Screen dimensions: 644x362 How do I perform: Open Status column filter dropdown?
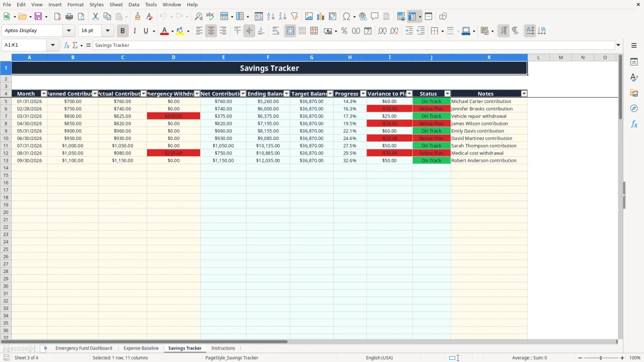coord(448,94)
